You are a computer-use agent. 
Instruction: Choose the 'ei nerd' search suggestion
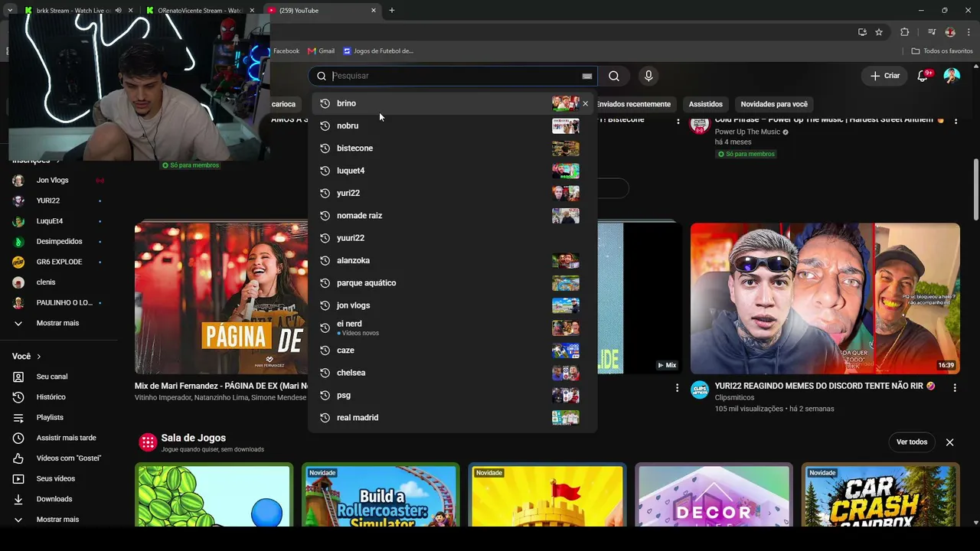[452, 328]
